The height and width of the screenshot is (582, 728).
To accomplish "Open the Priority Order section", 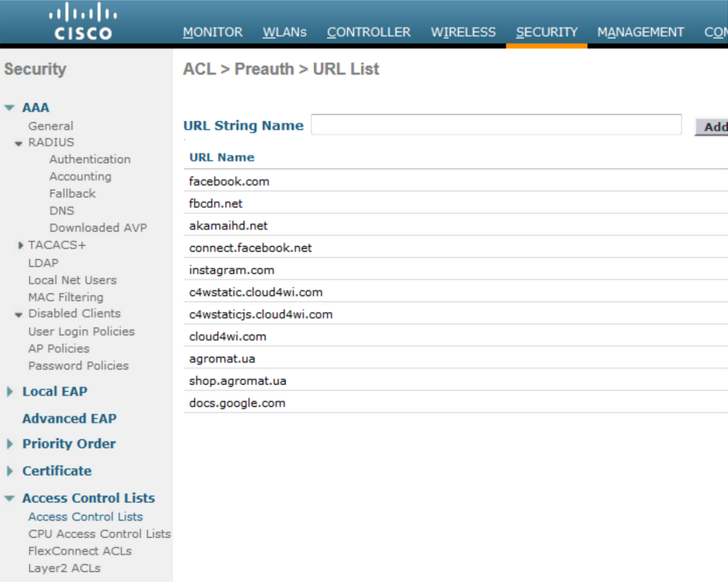I will pos(69,444).
